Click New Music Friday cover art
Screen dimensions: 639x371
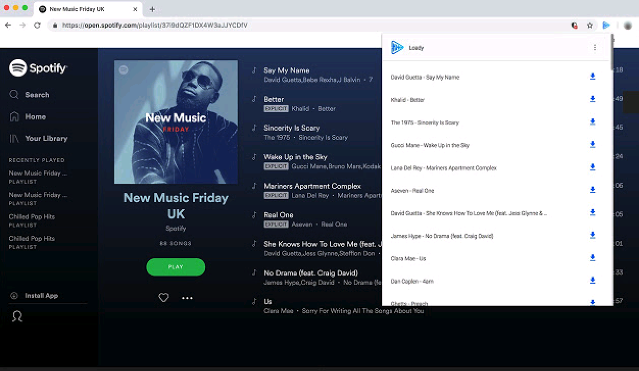pyautogui.click(x=176, y=122)
